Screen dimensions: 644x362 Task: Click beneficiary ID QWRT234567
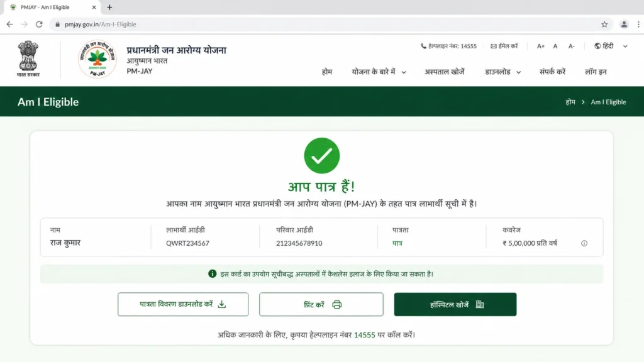pyautogui.click(x=187, y=243)
